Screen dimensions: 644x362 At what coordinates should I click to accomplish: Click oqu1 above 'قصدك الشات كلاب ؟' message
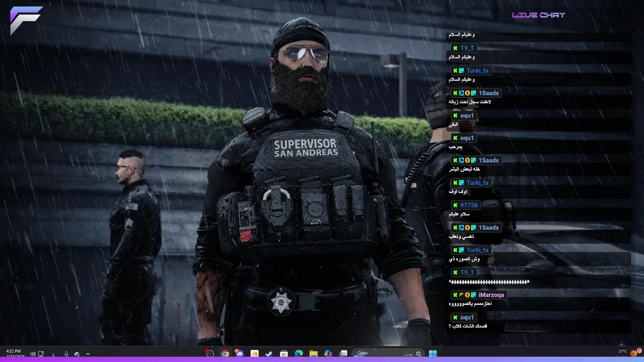467,317
